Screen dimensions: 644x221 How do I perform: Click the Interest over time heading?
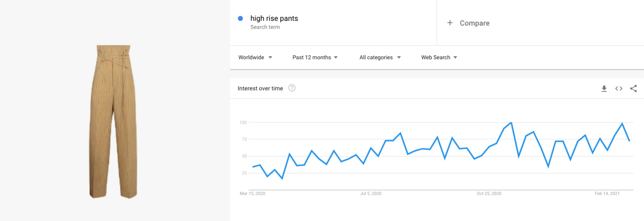(x=260, y=88)
